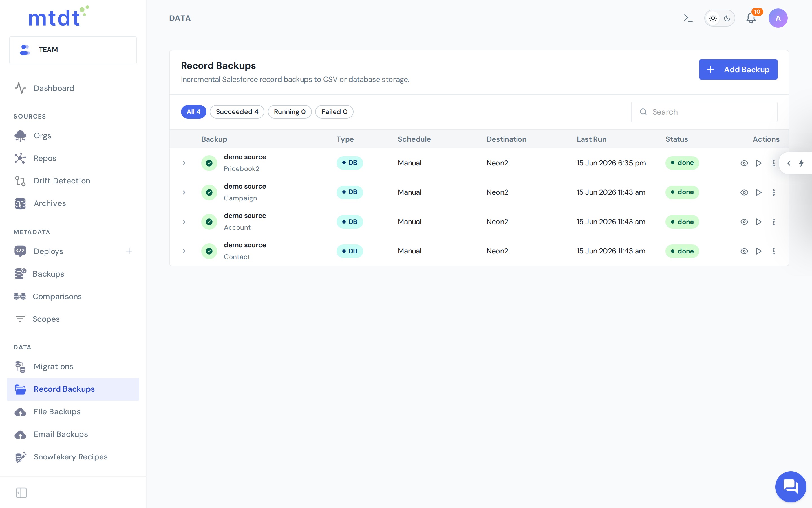The width and height of the screenshot is (812, 508).
Task: Collapse the sidebar panel
Action: pyautogui.click(x=21, y=492)
